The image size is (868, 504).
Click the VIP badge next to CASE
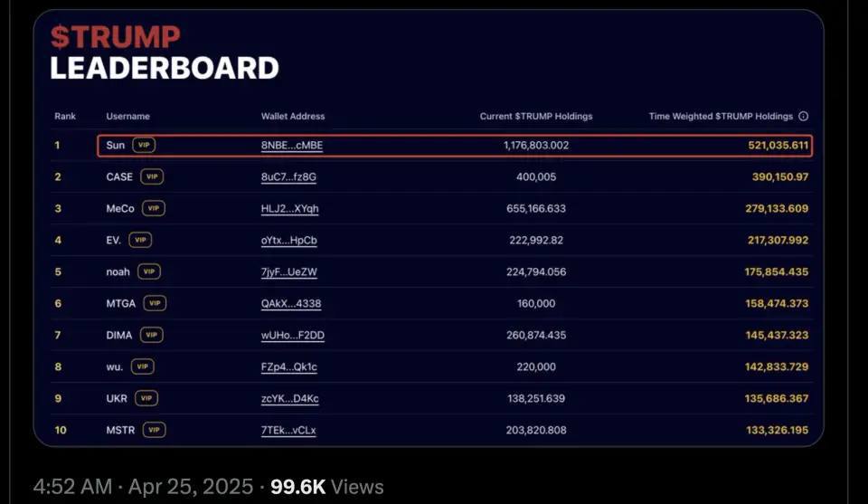click(x=152, y=176)
